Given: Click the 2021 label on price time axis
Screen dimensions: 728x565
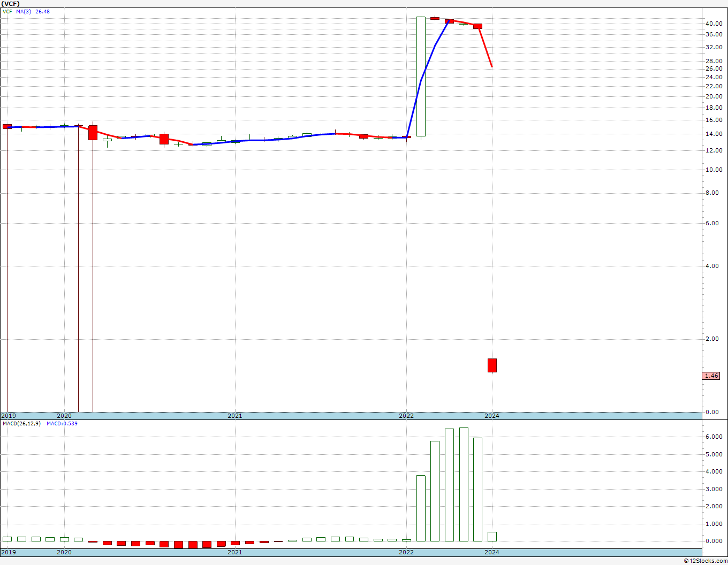Looking at the screenshot, I should (x=234, y=416).
